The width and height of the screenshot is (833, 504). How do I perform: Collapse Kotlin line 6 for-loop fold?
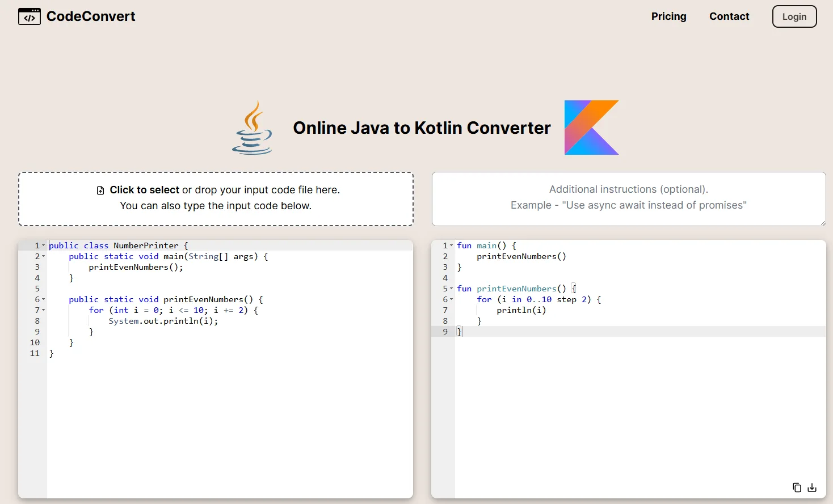point(452,299)
